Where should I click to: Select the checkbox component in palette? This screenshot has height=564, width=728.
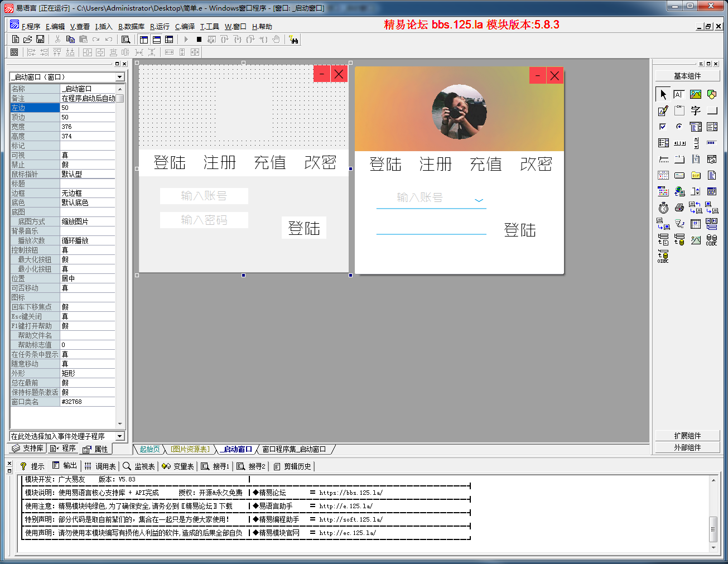pos(663,127)
